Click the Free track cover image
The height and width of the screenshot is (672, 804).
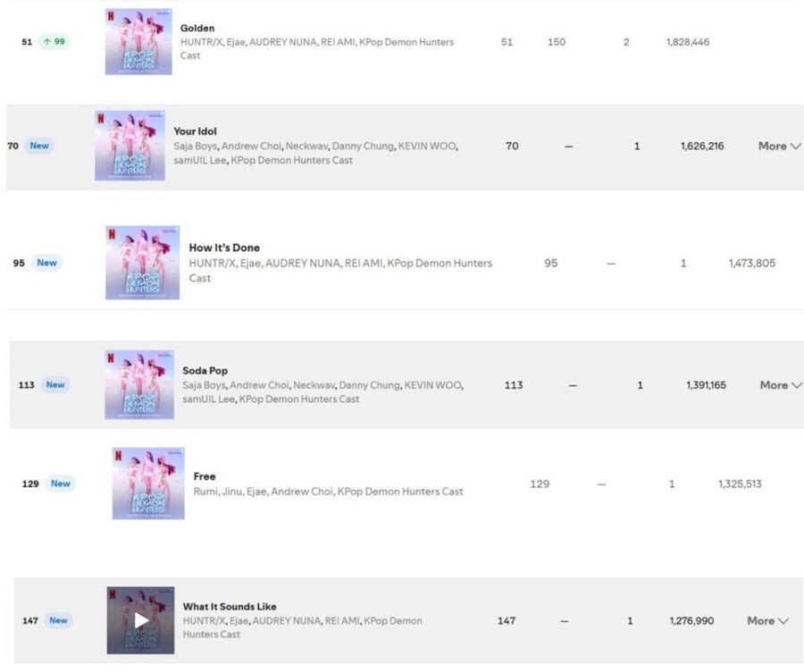coord(148,483)
